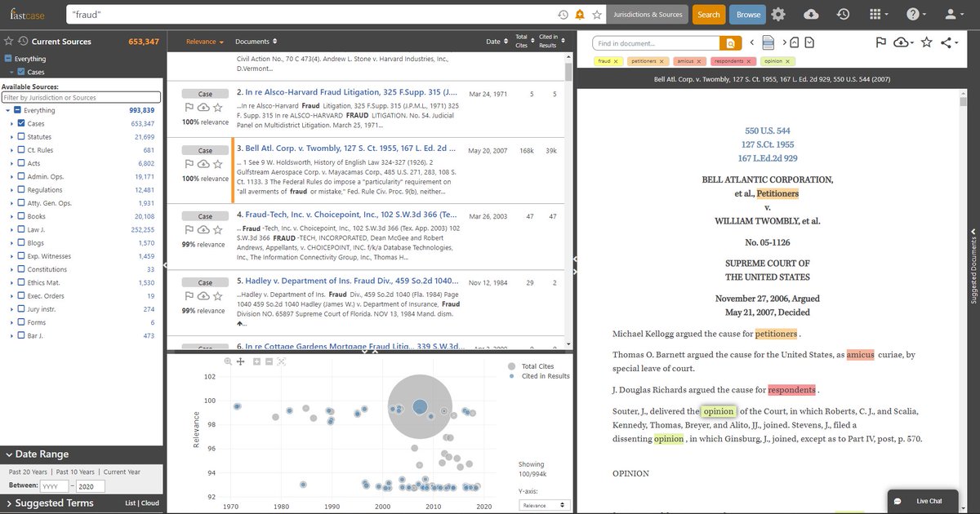The image size is (980, 514).
Task: Sort results by Date column
Action: pos(496,41)
